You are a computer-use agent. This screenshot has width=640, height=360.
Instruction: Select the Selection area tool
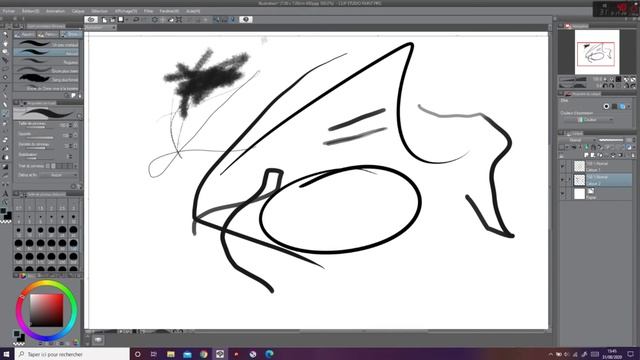(x=5, y=69)
